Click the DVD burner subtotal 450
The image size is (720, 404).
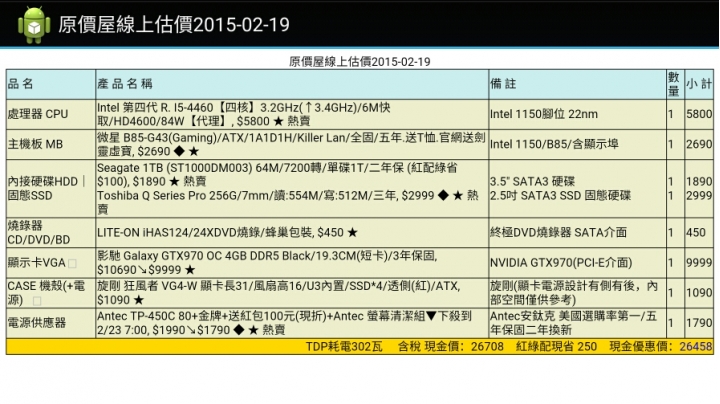click(696, 233)
